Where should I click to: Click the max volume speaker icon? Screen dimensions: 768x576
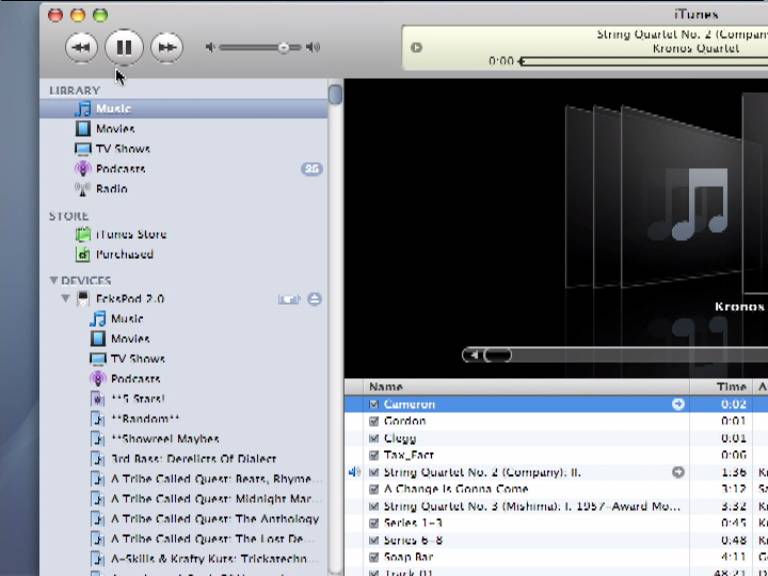point(313,47)
